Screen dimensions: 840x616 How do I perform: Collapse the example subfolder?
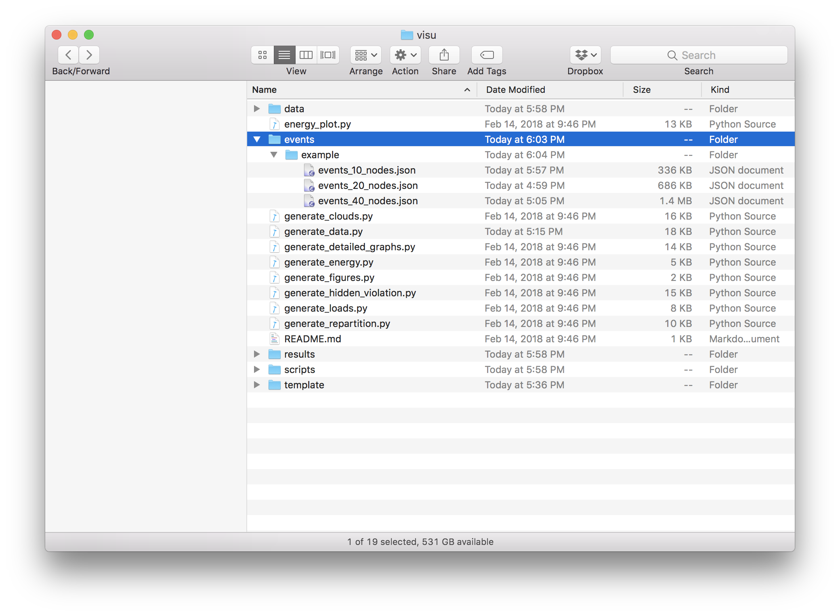point(274,155)
